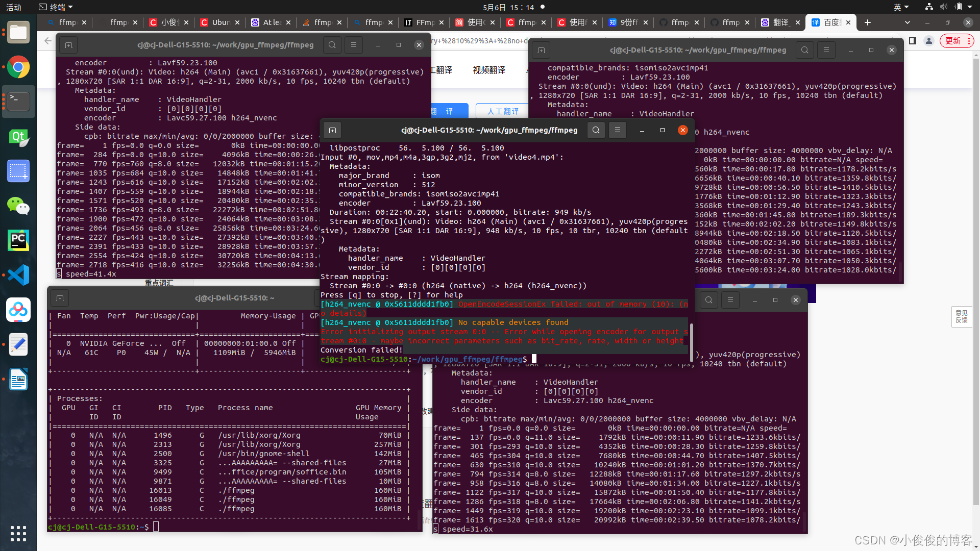
Task: Click the 'Conversion failed!' line in center terminal
Action: [x=361, y=350]
